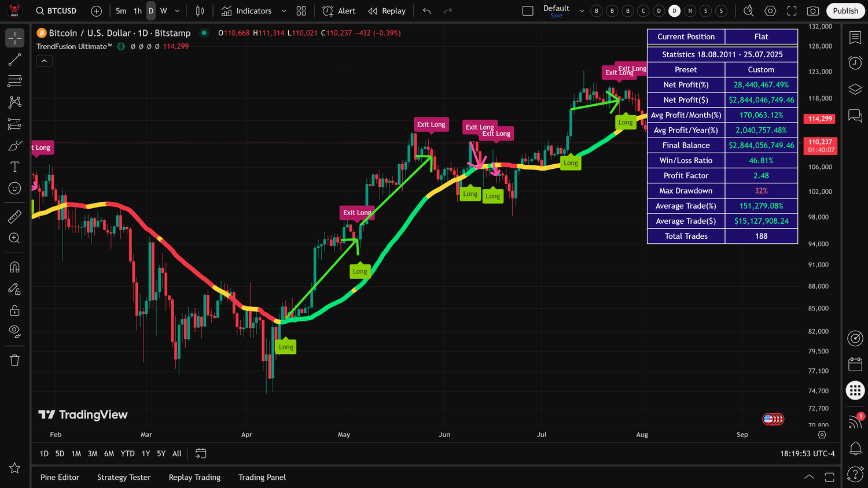Viewport: 868px width, 488px height.
Task: Select the text annotation tool
Action: pyautogui.click(x=15, y=167)
